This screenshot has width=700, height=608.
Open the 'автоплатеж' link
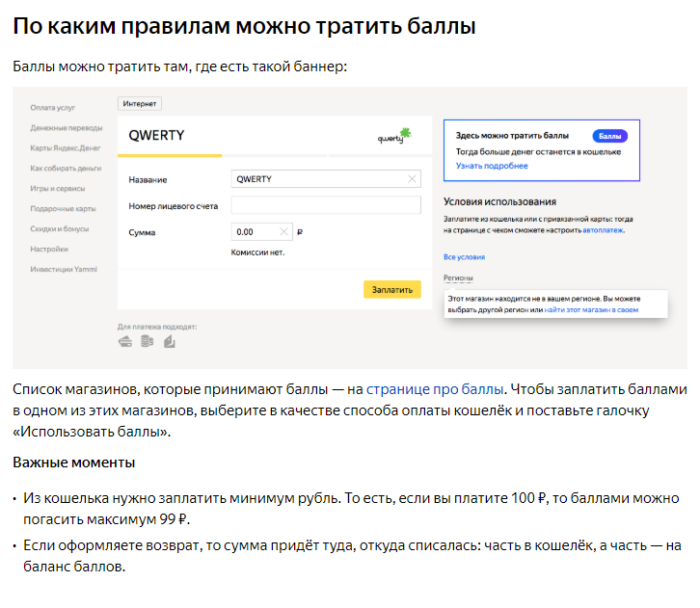point(604,230)
